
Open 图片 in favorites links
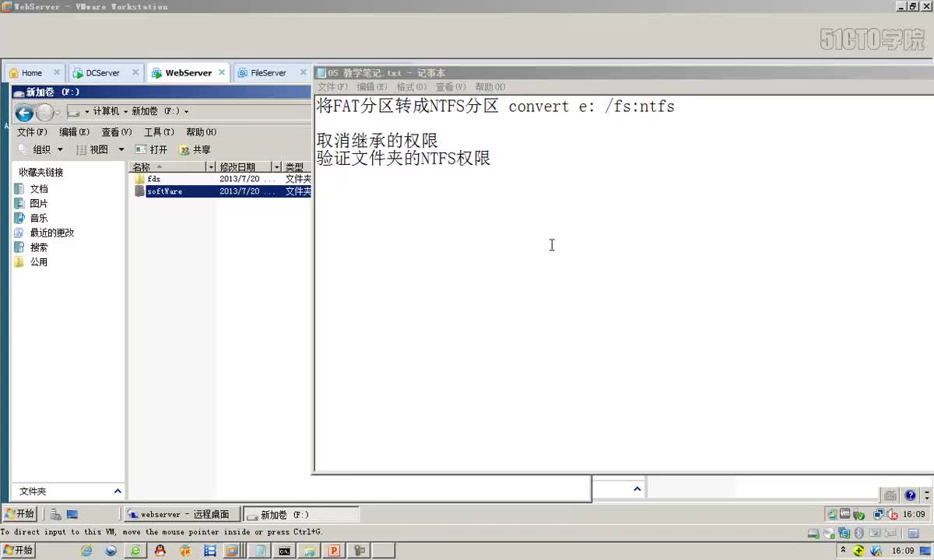39,204
